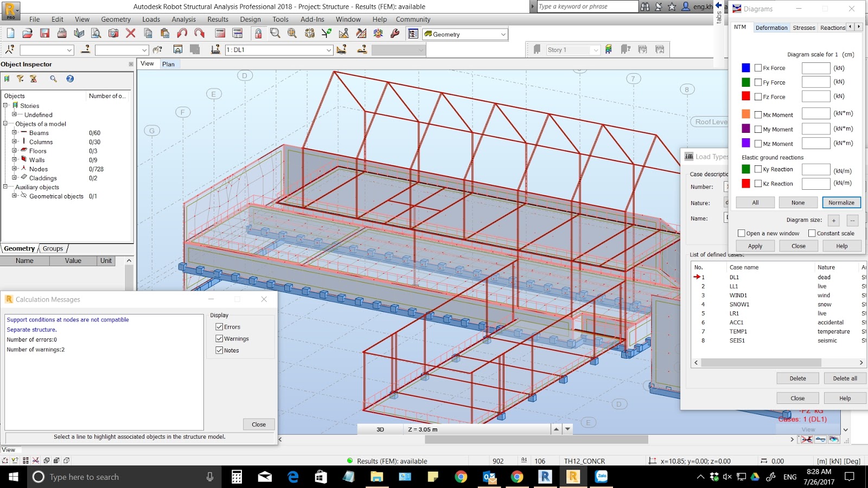Image resolution: width=868 pixels, height=488 pixels.
Task: Enable the My Moment checkbox
Action: pos(758,129)
